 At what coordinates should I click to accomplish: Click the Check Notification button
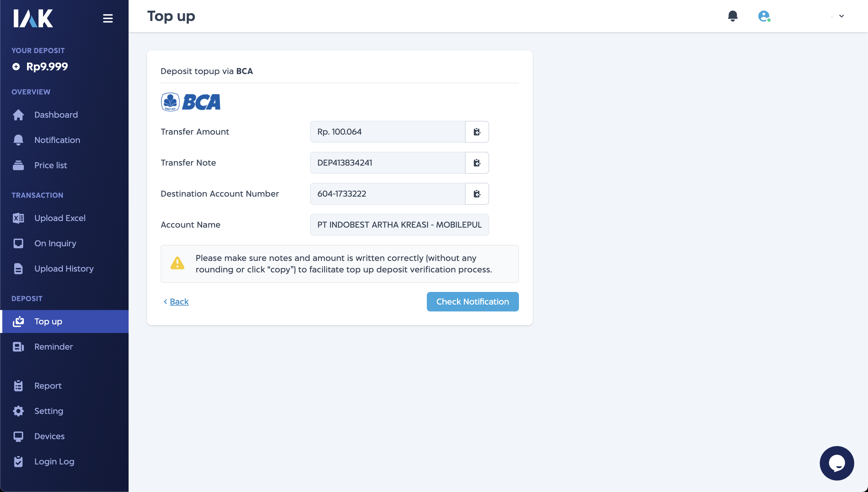(472, 301)
